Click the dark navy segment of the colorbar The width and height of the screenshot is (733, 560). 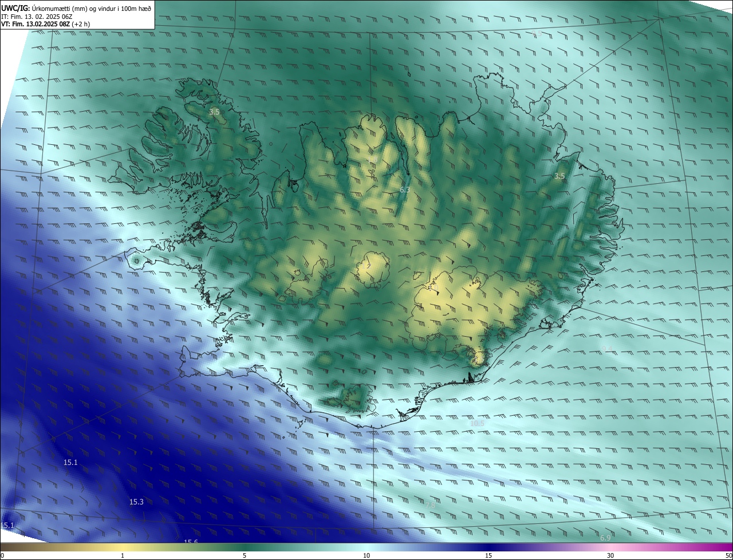pyautogui.click(x=488, y=547)
